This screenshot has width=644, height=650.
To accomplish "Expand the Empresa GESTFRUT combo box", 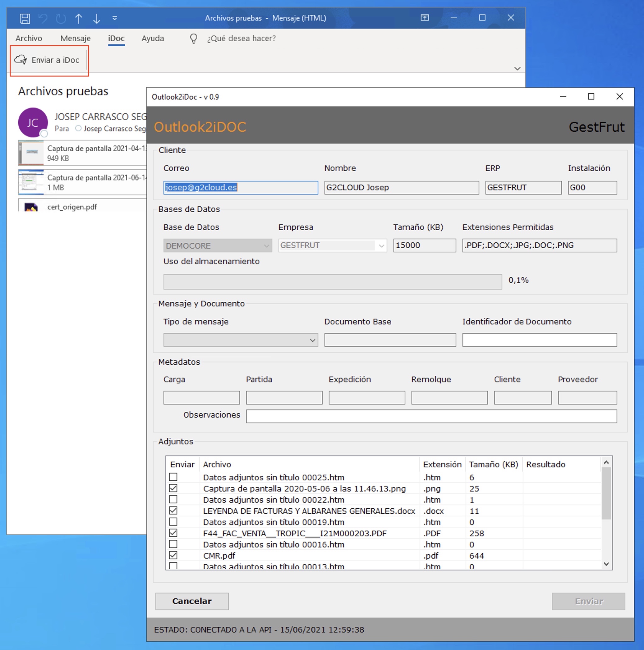I will [x=381, y=245].
